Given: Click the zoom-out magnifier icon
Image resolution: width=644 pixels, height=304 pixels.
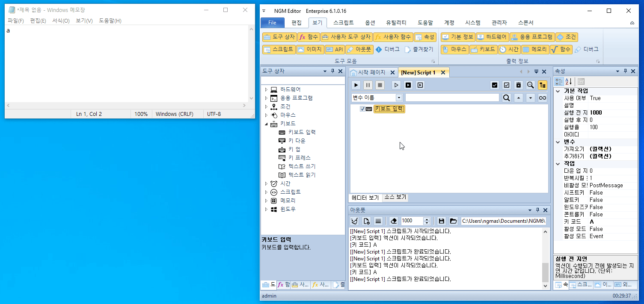Looking at the screenshot, I should tap(531, 85).
